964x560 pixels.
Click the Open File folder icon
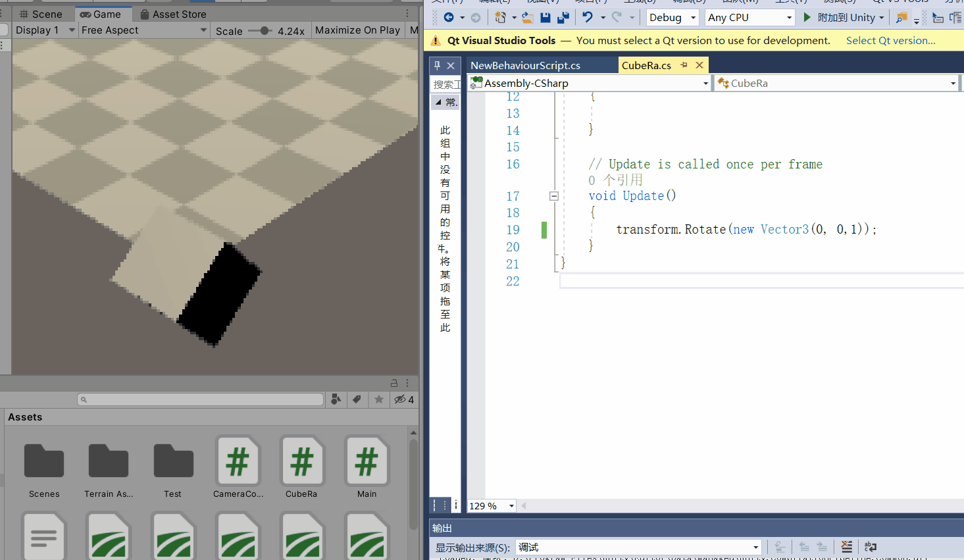tap(528, 18)
